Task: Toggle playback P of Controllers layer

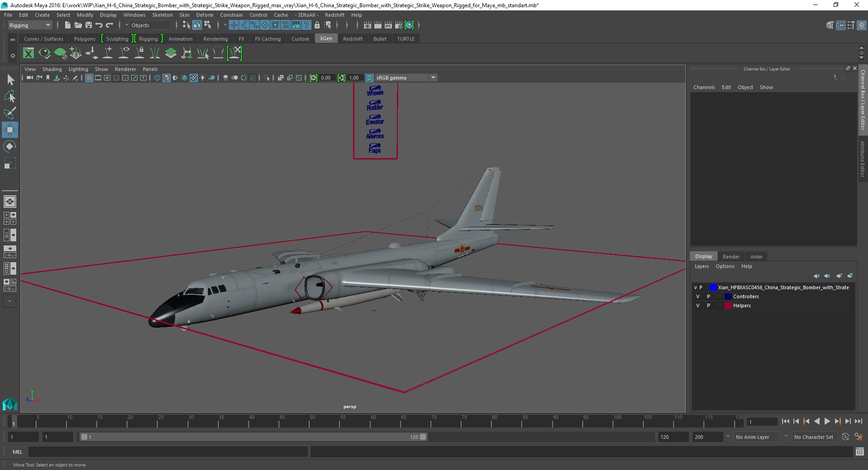Action: [x=708, y=297]
